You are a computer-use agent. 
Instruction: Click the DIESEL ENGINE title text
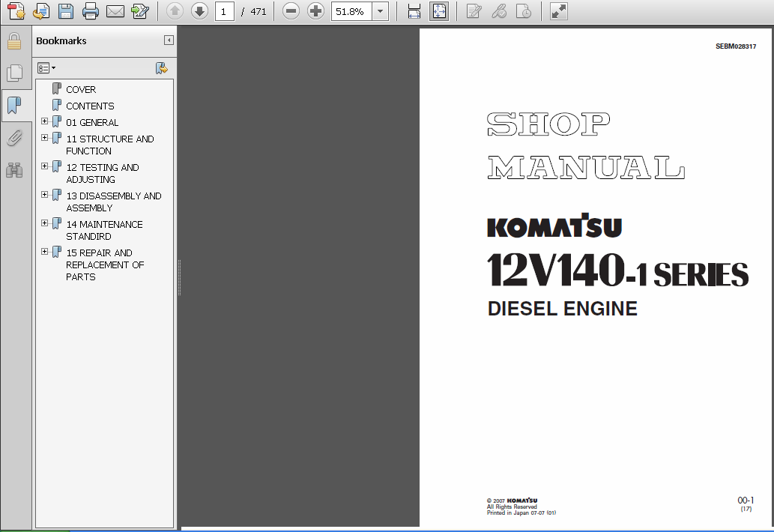click(562, 309)
